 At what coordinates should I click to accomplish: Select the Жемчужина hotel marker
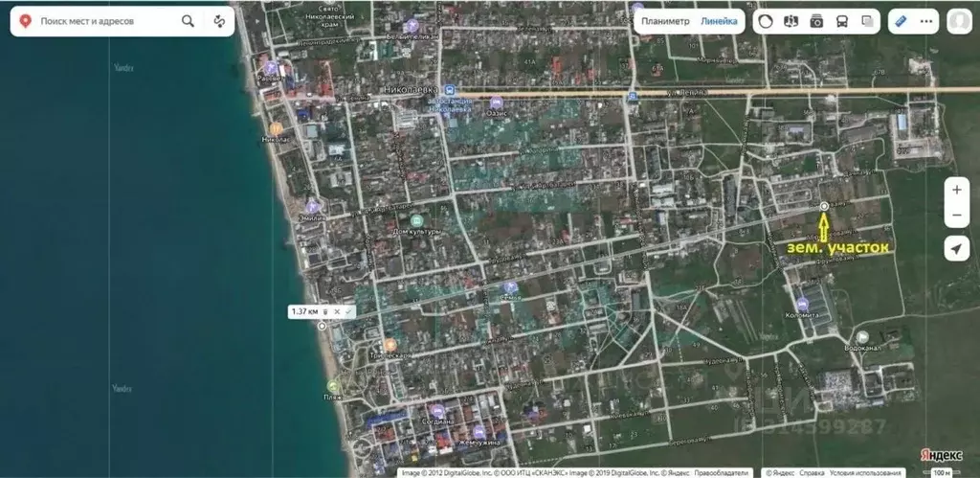479,432
